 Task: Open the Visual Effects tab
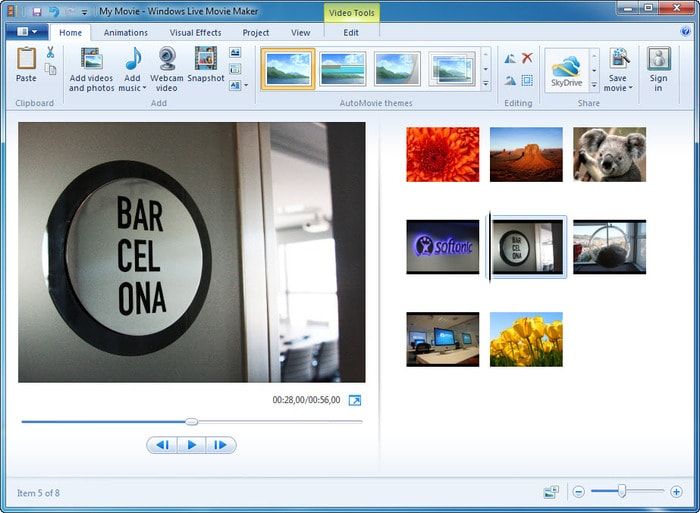[x=195, y=33]
